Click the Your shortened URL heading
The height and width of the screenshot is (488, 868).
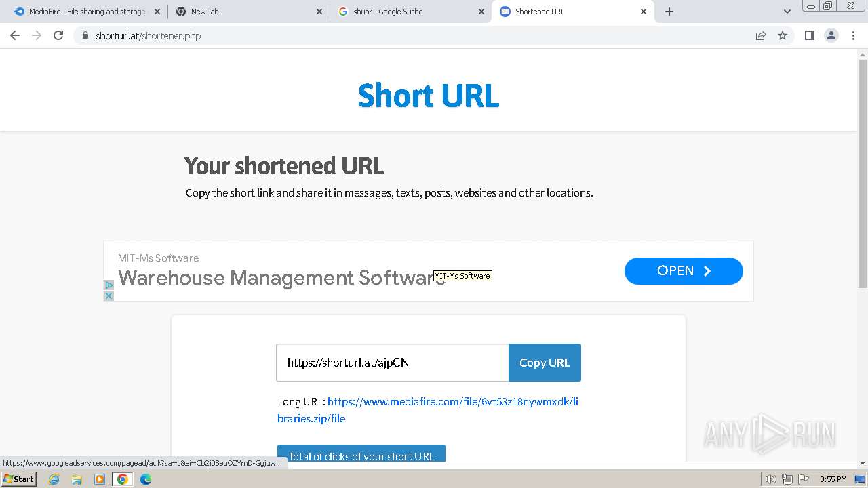284,166
